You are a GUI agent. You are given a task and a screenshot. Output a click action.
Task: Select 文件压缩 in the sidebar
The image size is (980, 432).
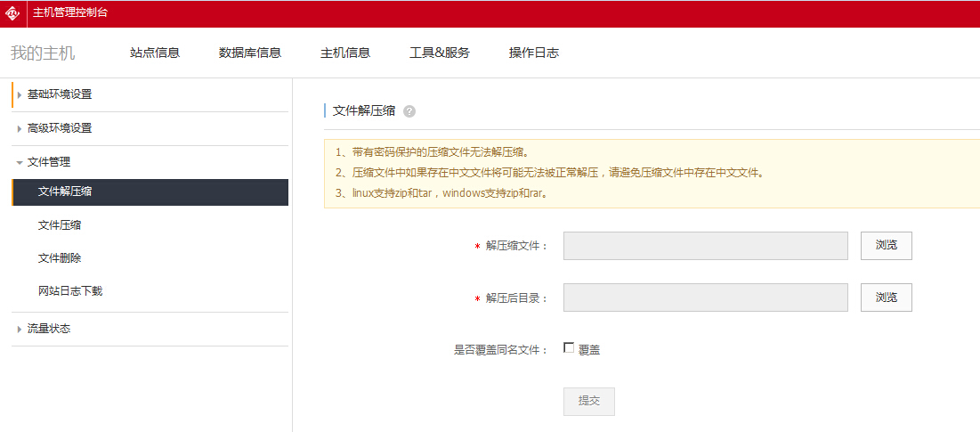61,225
